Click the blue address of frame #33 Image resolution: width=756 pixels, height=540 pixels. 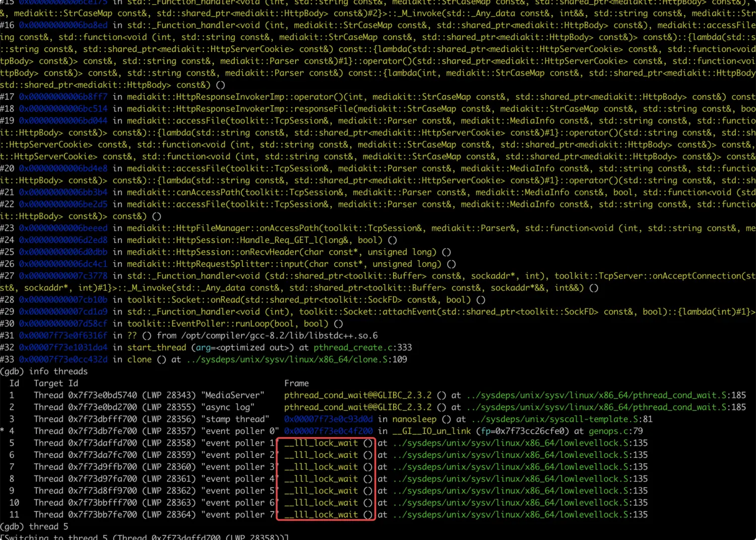tap(63, 359)
